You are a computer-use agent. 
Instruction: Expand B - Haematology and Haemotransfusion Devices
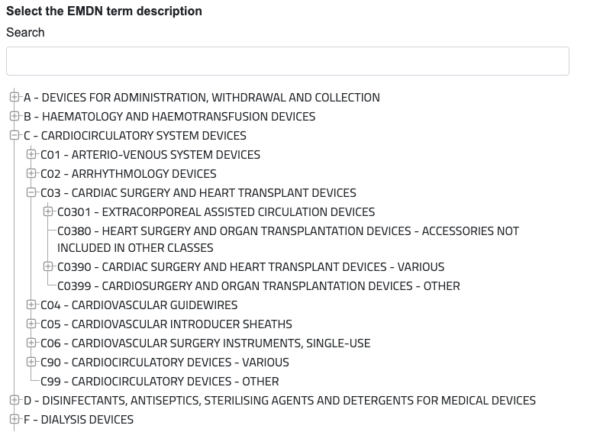point(14,117)
